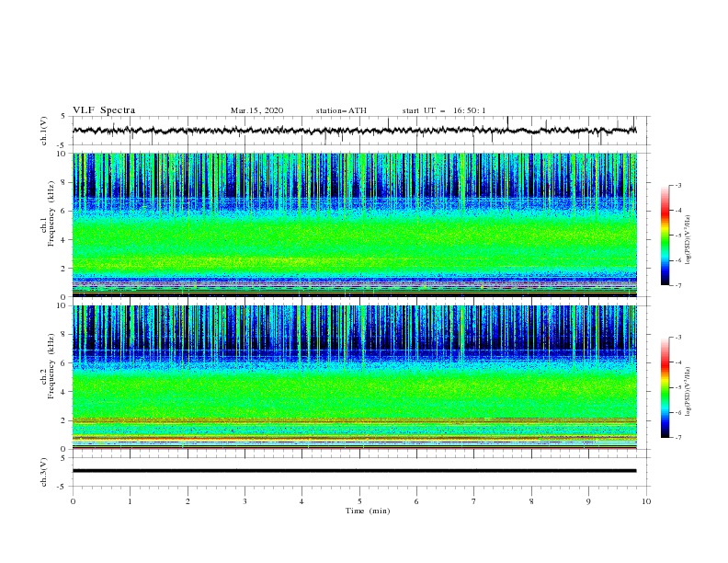This screenshot has height=563, width=728.
Task: Click the 'VLF Spectra' title text
Action: (104, 110)
